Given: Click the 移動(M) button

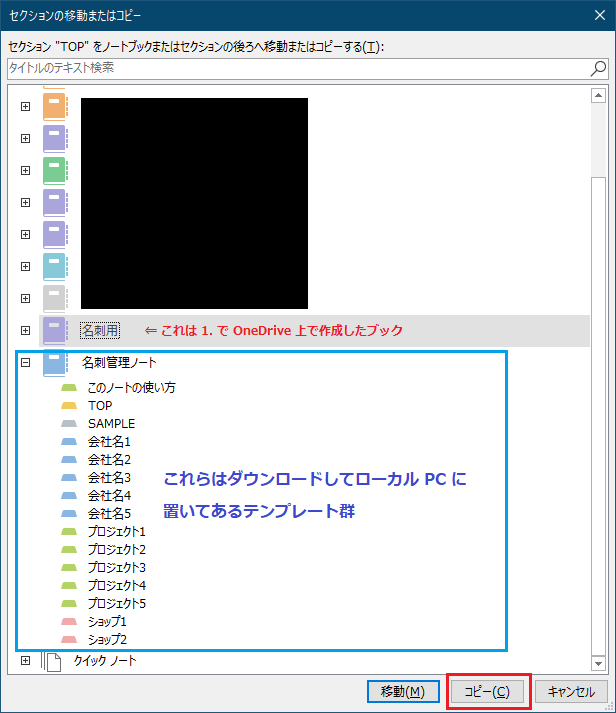Looking at the screenshot, I should [x=403, y=692].
